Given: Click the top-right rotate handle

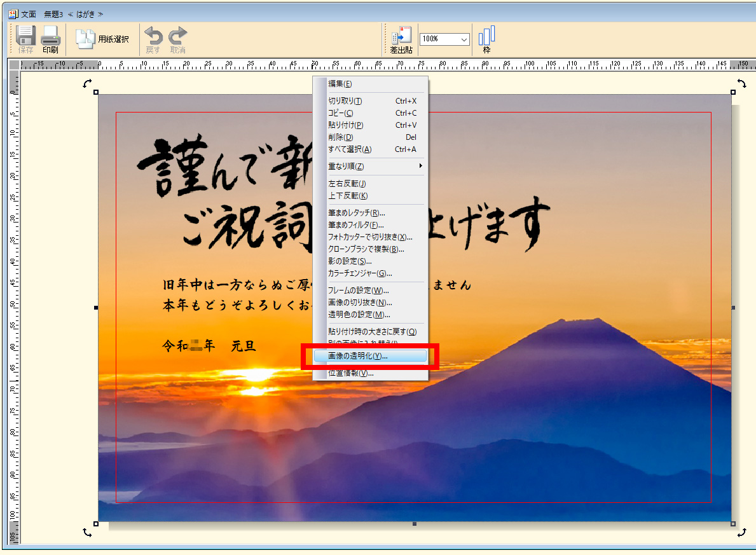Looking at the screenshot, I should click(741, 83).
